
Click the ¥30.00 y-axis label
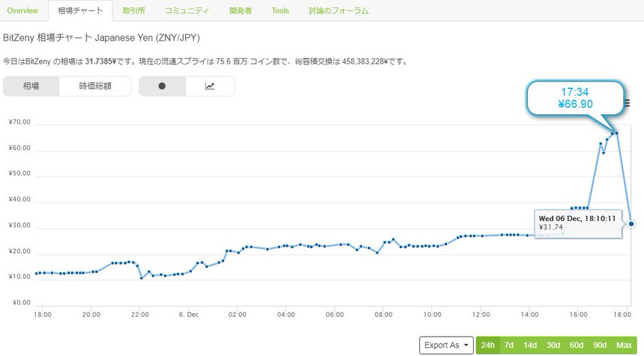point(20,225)
